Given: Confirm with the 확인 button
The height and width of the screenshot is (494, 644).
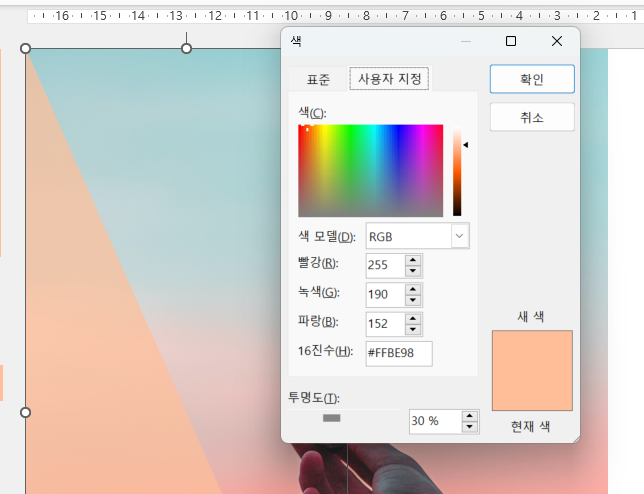Looking at the screenshot, I should coord(532,79).
